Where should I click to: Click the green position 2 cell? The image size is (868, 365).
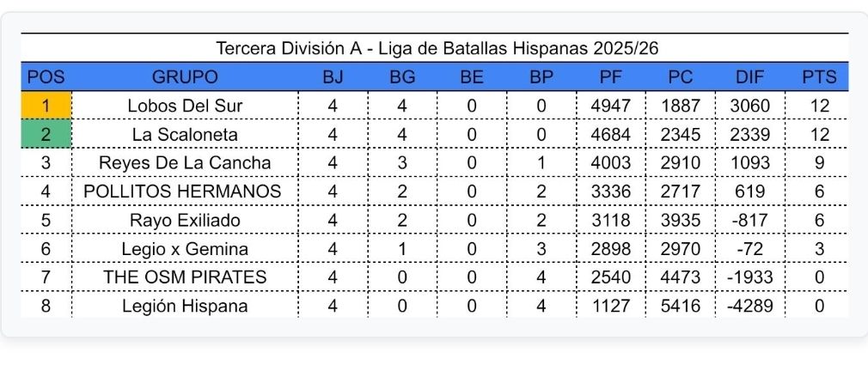46,135
